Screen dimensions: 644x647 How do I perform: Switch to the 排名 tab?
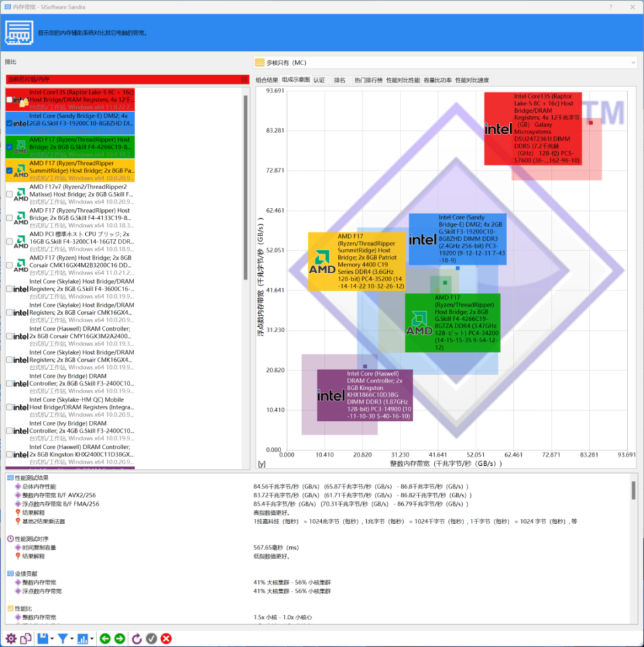click(339, 80)
